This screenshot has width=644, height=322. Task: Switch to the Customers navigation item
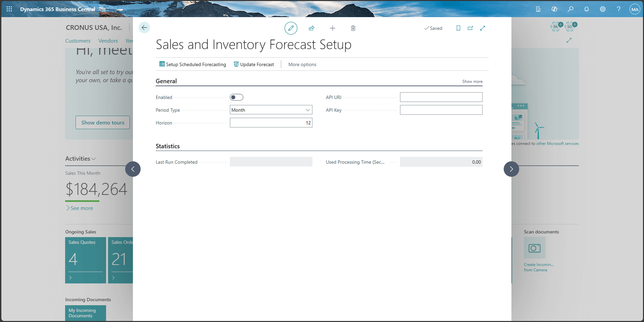pos(78,41)
